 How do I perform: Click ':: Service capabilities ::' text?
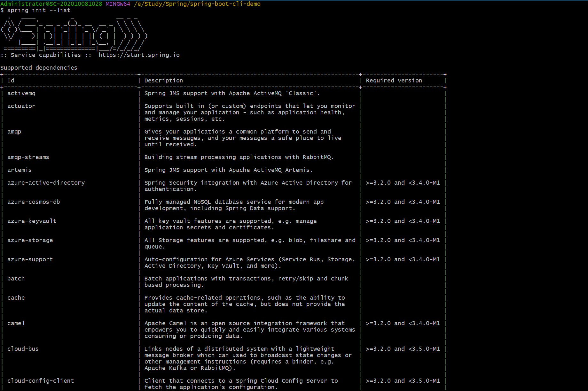point(46,55)
